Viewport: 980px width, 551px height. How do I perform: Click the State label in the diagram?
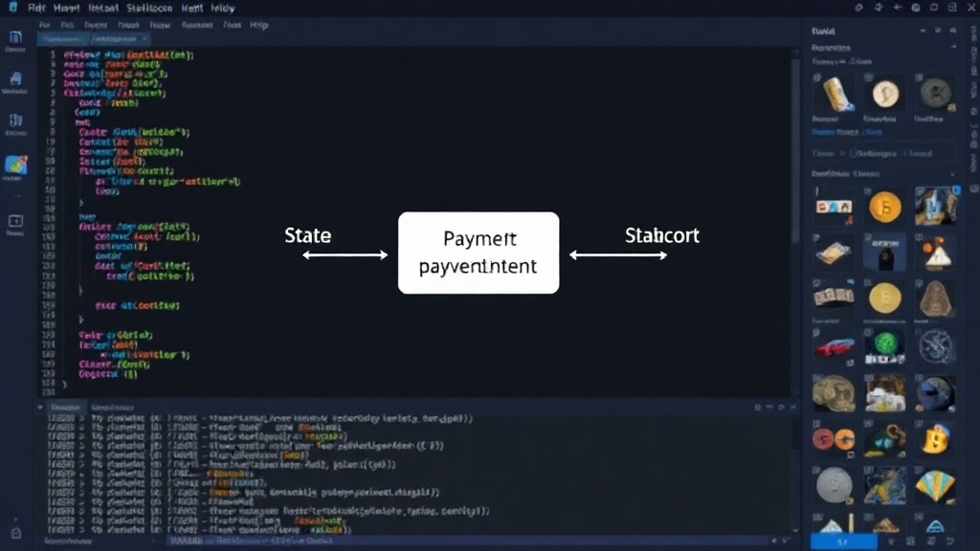coord(307,235)
